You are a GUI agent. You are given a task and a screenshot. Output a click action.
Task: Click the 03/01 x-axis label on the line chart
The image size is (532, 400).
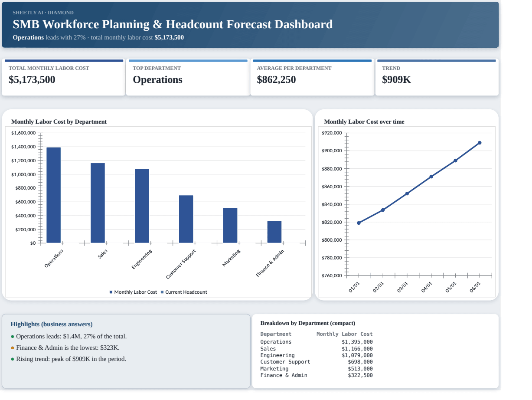pos(403,287)
